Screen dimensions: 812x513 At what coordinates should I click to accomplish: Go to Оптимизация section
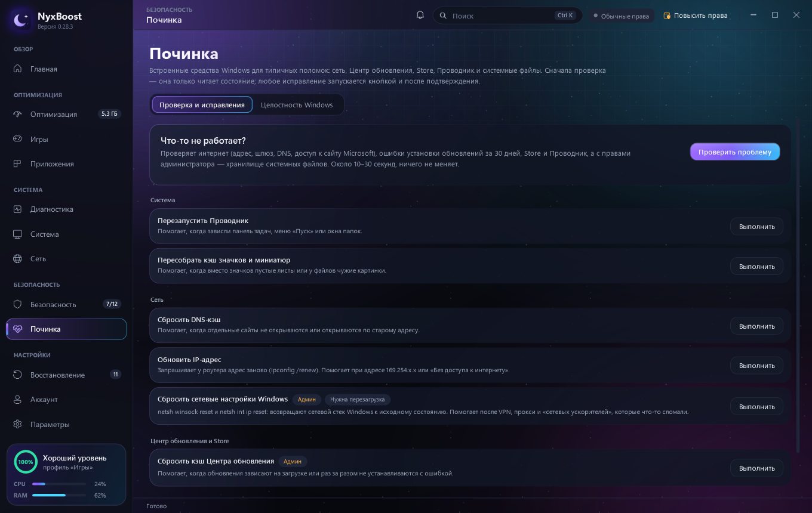coord(66,114)
